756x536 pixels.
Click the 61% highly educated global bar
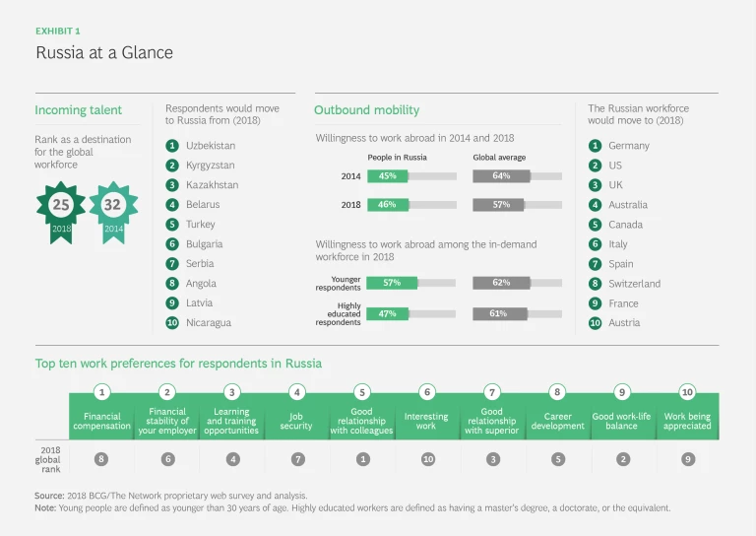pyautogui.click(x=500, y=314)
